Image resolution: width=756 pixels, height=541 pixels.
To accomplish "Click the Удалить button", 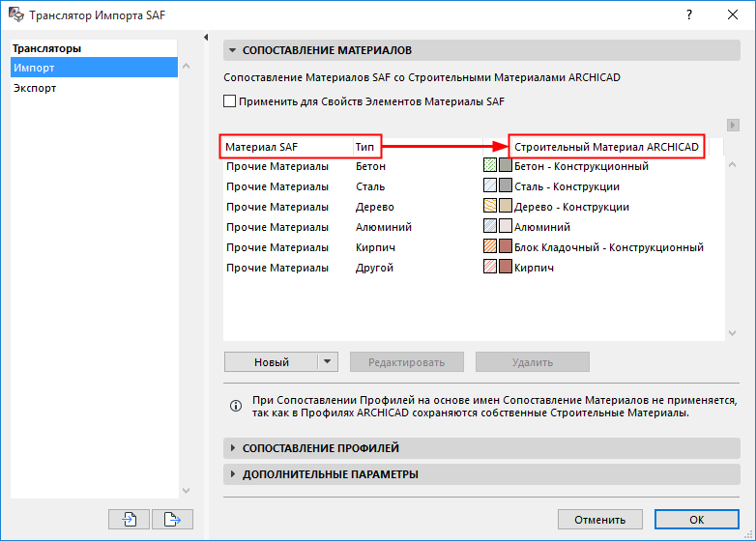I will pyautogui.click(x=533, y=361).
